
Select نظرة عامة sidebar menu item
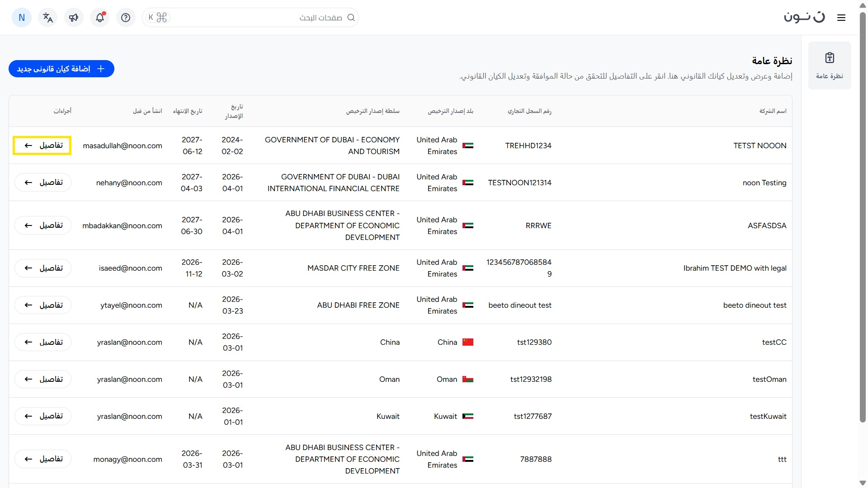(829, 76)
